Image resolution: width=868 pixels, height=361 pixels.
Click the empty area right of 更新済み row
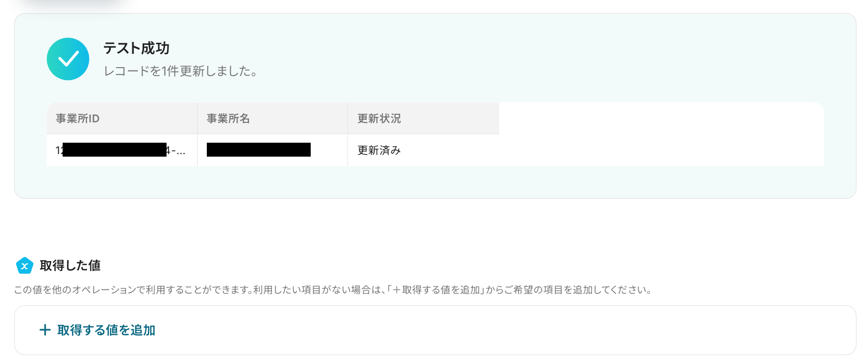(x=661, y=150)
